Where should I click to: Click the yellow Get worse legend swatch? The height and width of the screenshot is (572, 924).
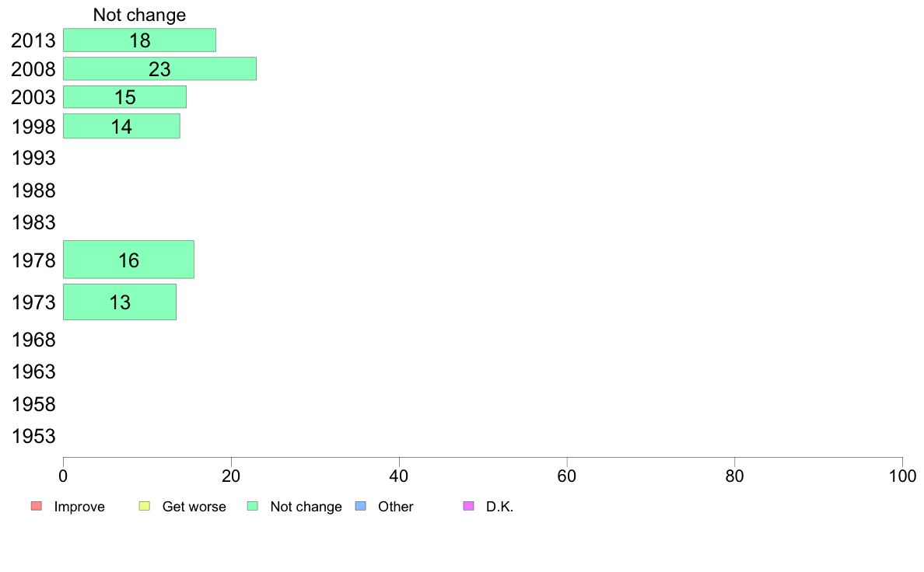(145, 506)
